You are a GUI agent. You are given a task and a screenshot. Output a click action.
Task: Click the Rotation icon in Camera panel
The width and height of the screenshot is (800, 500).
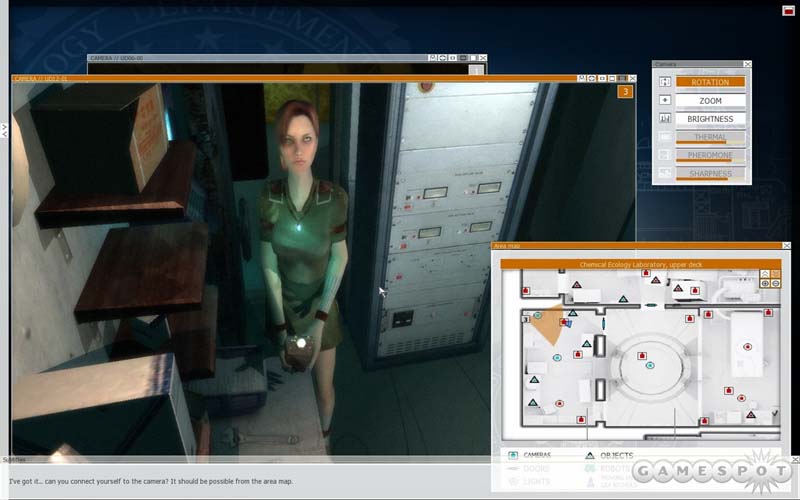pos(665,82)
